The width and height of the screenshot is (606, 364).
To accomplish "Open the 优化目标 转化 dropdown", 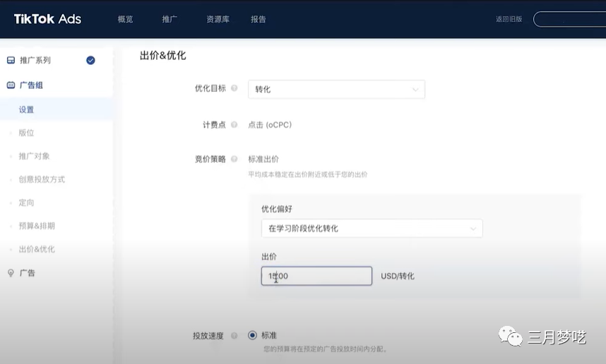I will 336,90.
